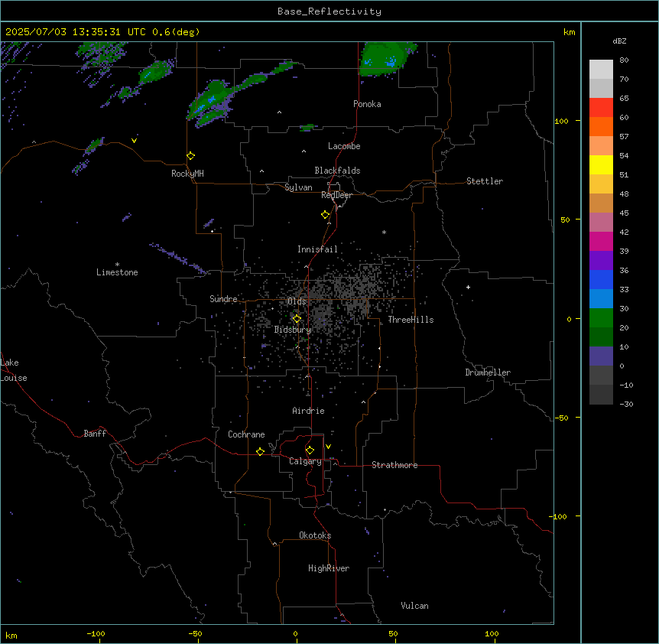Click the yellow diamond marker south of Cochrane

[260, 451]
